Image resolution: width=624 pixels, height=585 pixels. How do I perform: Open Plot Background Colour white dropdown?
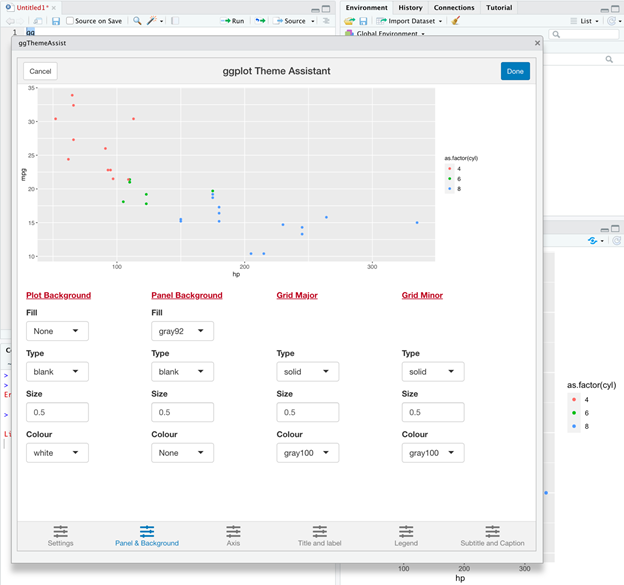[57, 453]
